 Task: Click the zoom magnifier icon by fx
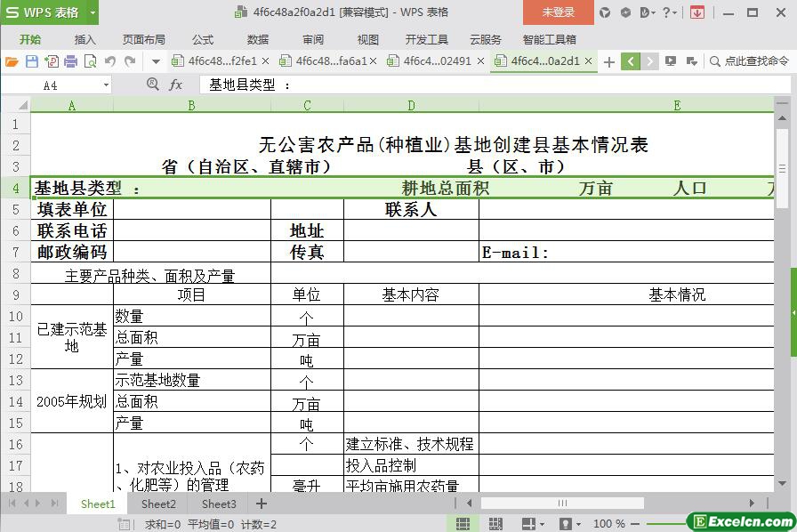click(x=152, y=84)
